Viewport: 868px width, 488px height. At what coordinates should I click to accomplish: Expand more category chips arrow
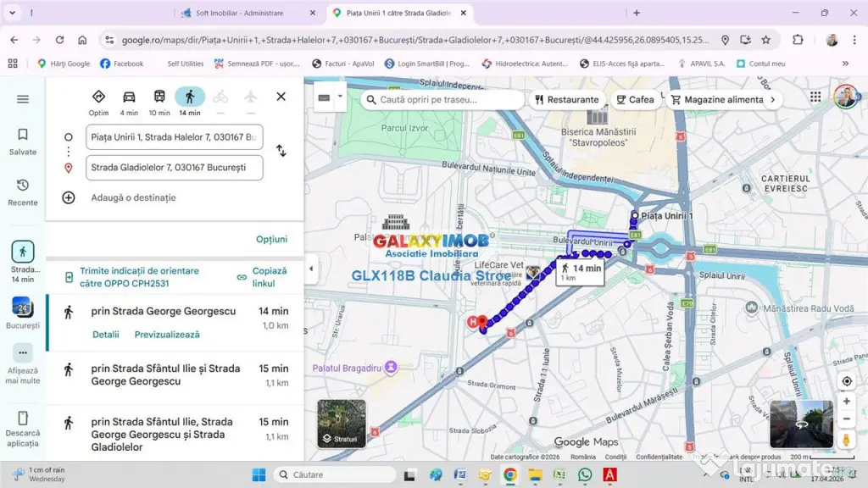tap(773, 100)
